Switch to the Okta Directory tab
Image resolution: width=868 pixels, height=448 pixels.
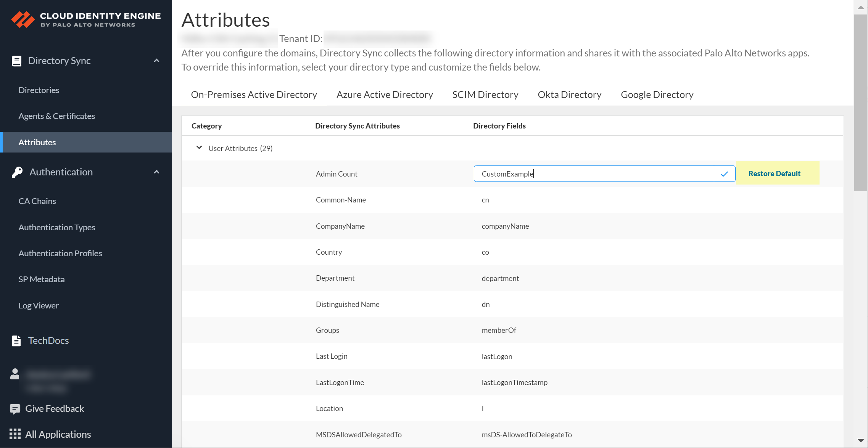click(x=569, y=95)
